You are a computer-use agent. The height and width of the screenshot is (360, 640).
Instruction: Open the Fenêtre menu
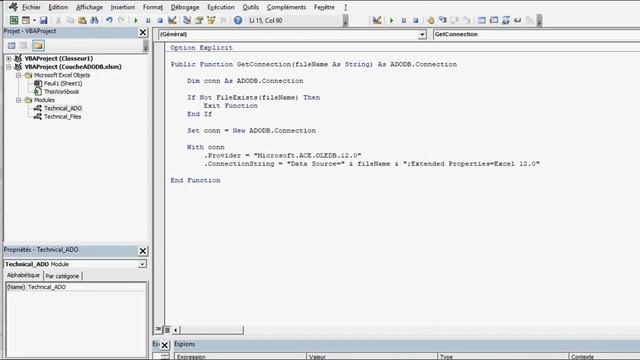pyautogui.click(x=324, y=7)
